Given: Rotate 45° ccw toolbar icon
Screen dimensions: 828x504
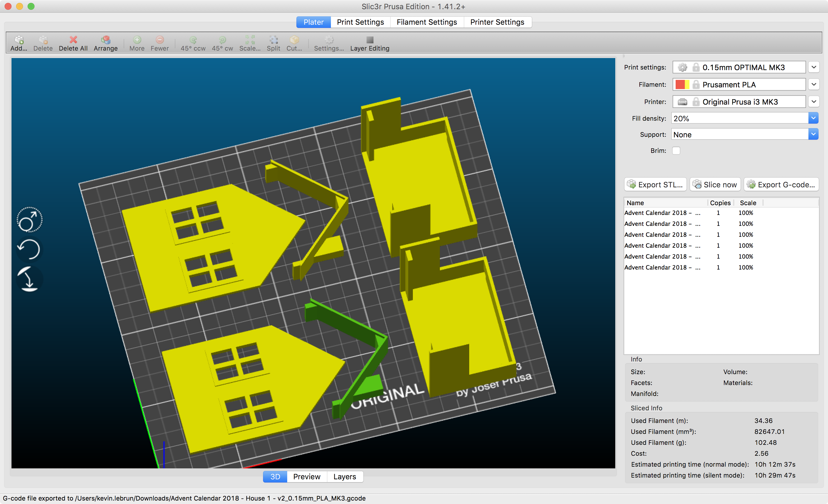Looking at the screenshot, I should click(x=193, y=43).
